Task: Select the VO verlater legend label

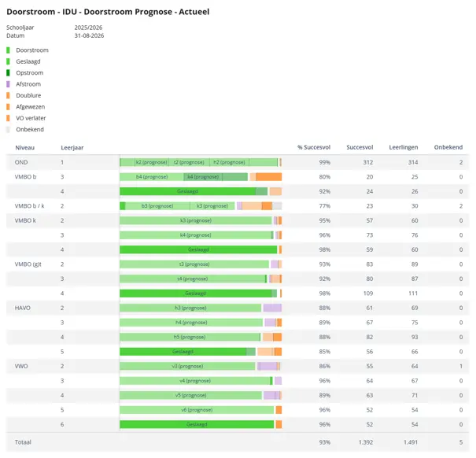Action: (31, 118)
